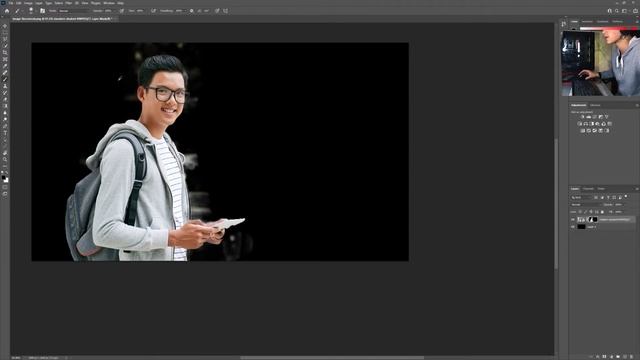The width and height of the screenshot is (640, 360).
Task: Add a Curves adjustment layer
Action: pyautogui.click(x=594, y=116)
